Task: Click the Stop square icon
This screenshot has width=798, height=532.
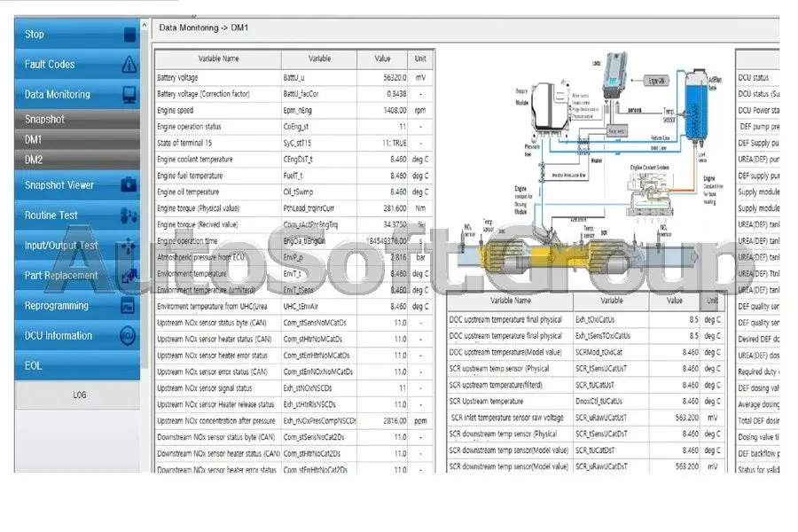Action: point(129,34)
